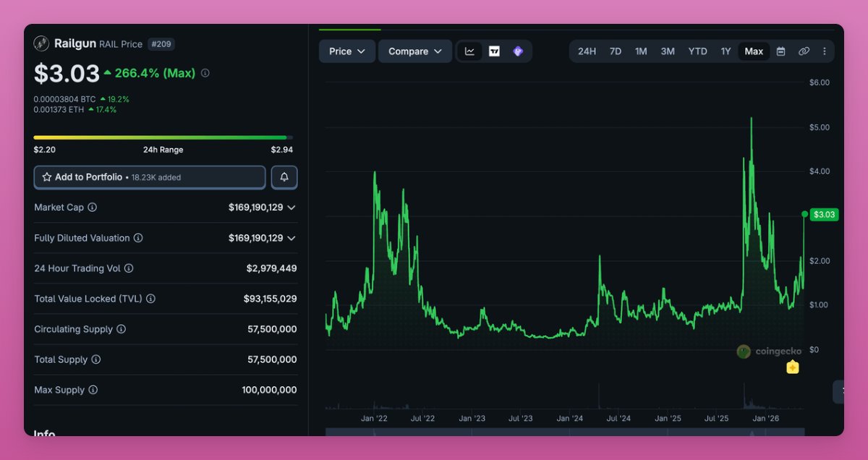Click the $3.03 current price text
The image size is (868, 460).
[x=67, y=74]
